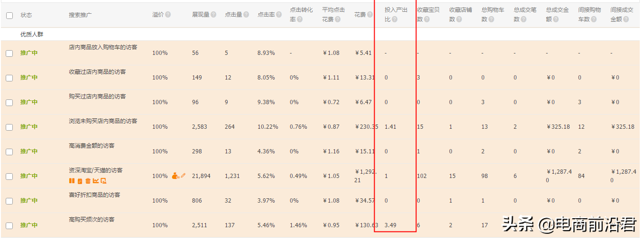
Task: Select audience name 浏览未购买店内商品的访客
Action: click(103, 121)
